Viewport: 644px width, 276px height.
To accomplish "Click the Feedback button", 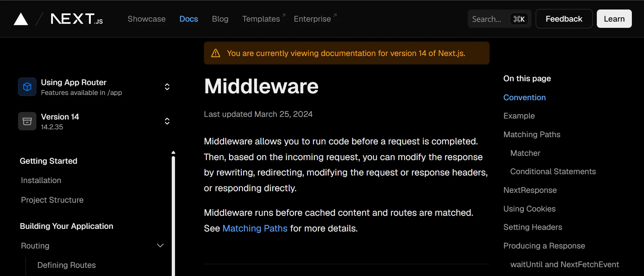I will point(564,19).
